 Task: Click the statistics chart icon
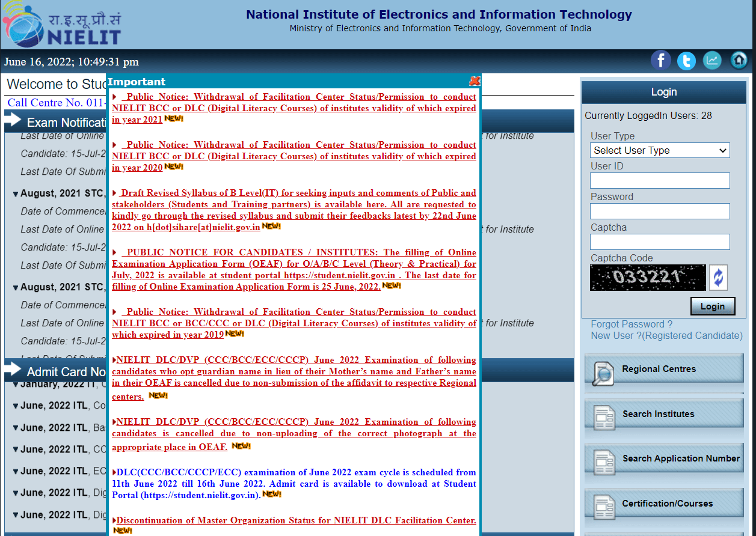tap(712, 60)
